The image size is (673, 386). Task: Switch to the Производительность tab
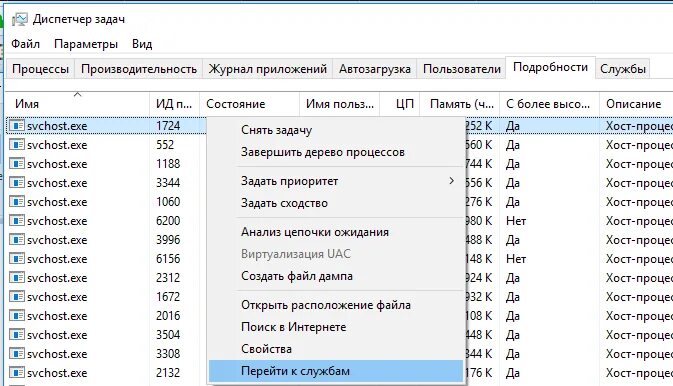tap(139, 69)
